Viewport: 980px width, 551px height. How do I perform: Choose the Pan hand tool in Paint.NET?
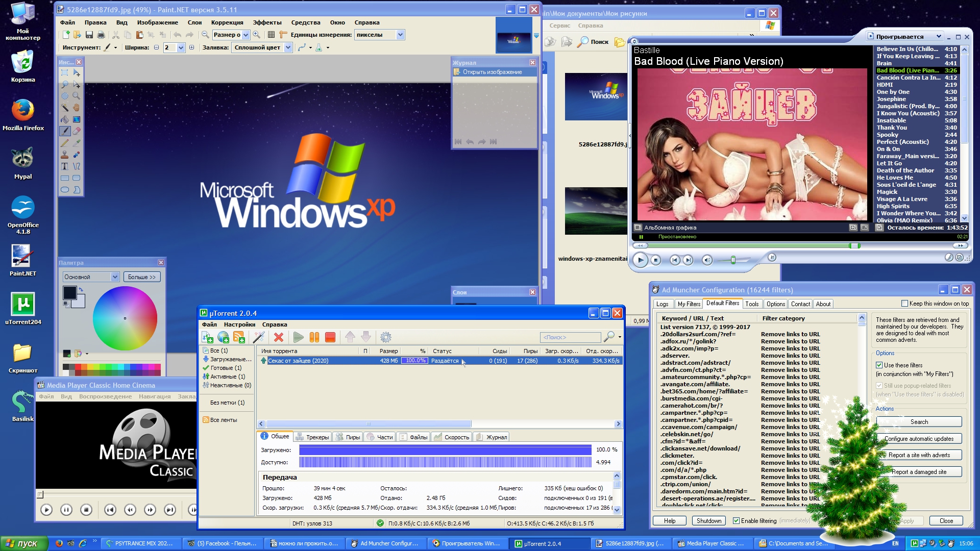pyautogui.click(x=77, y=108)
